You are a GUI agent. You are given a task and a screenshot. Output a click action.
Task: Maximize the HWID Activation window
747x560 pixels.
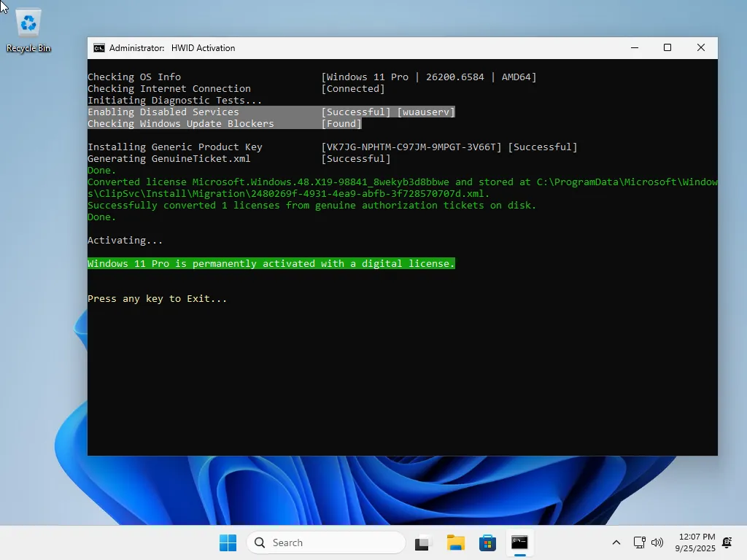tap(667, 47)
